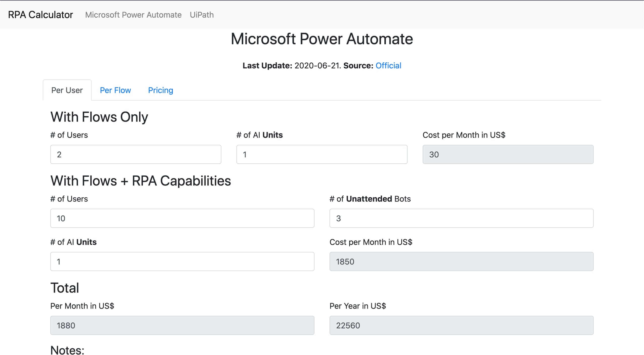Switch to the Pricing tab
This screenshot has height=355, width=644.
pyautogui.click(x=160, y=90)
